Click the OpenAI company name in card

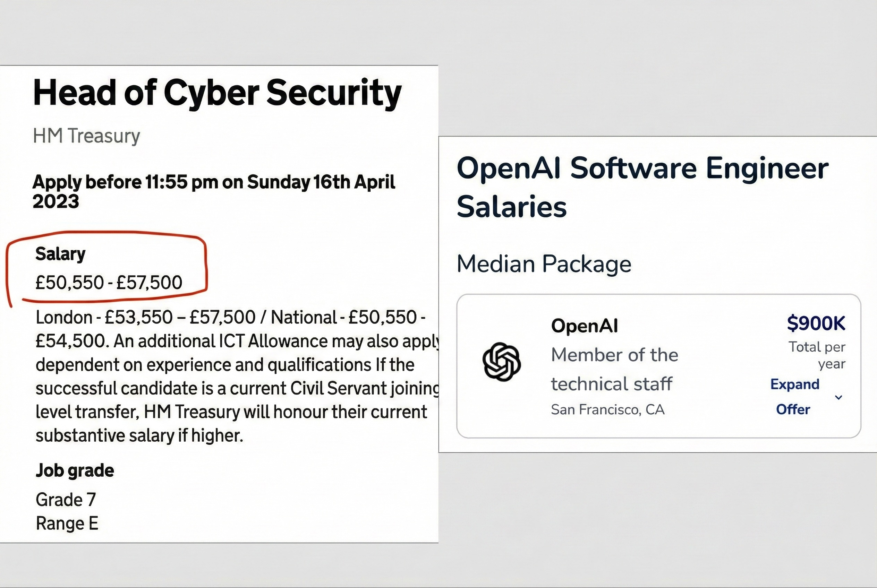(x=584, y=326)
